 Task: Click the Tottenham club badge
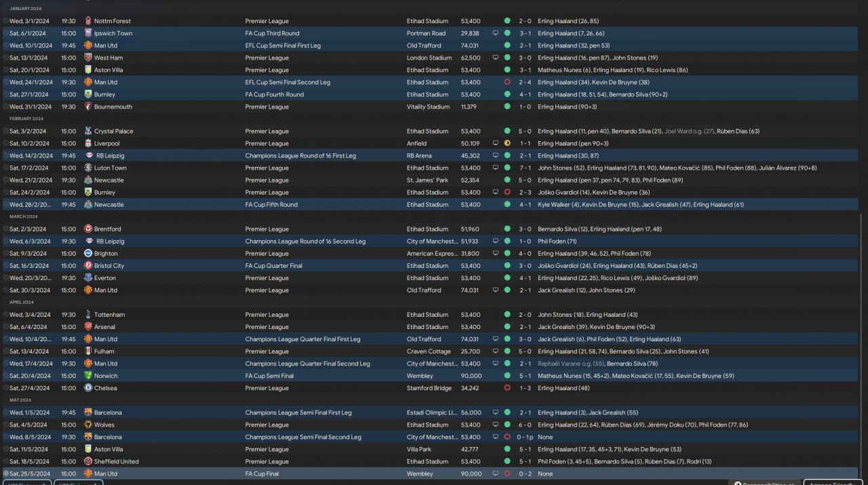point(88,314)
